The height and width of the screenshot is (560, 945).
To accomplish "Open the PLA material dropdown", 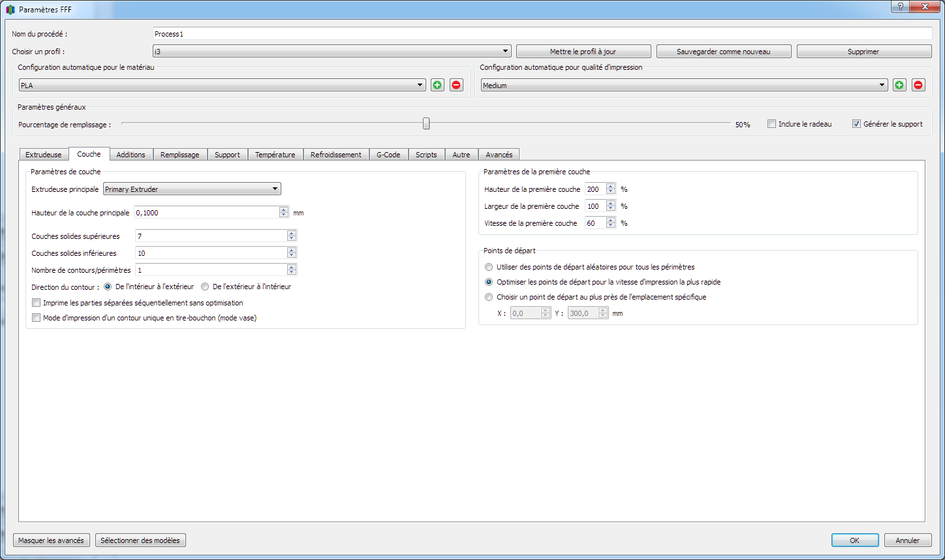I will click(222, 85).
